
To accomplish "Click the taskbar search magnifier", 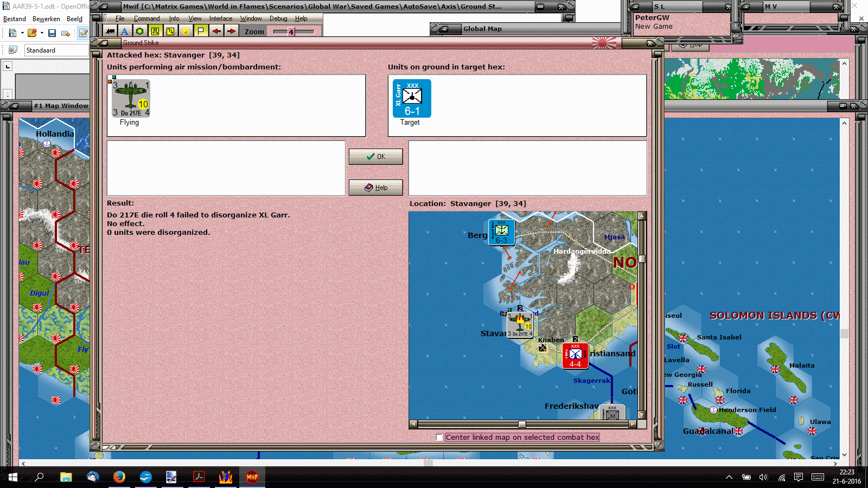I will pyautogui.click(x=39, y=477).
